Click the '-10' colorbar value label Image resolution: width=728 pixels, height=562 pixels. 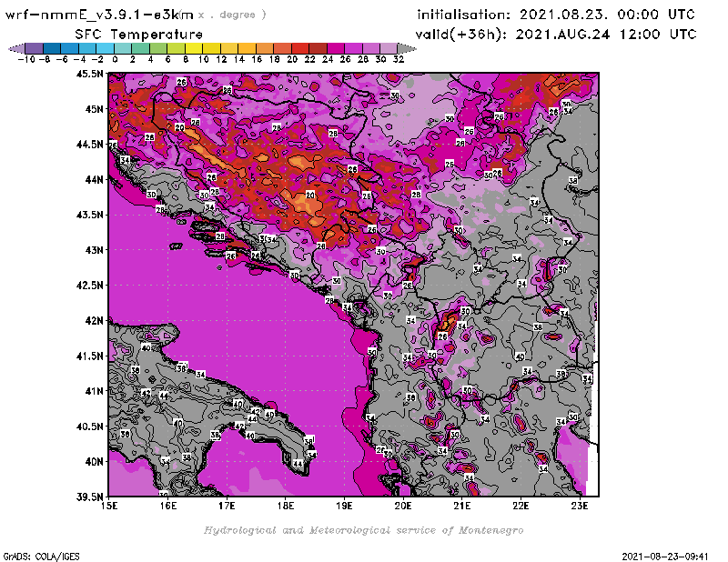(x=26, y=59)
